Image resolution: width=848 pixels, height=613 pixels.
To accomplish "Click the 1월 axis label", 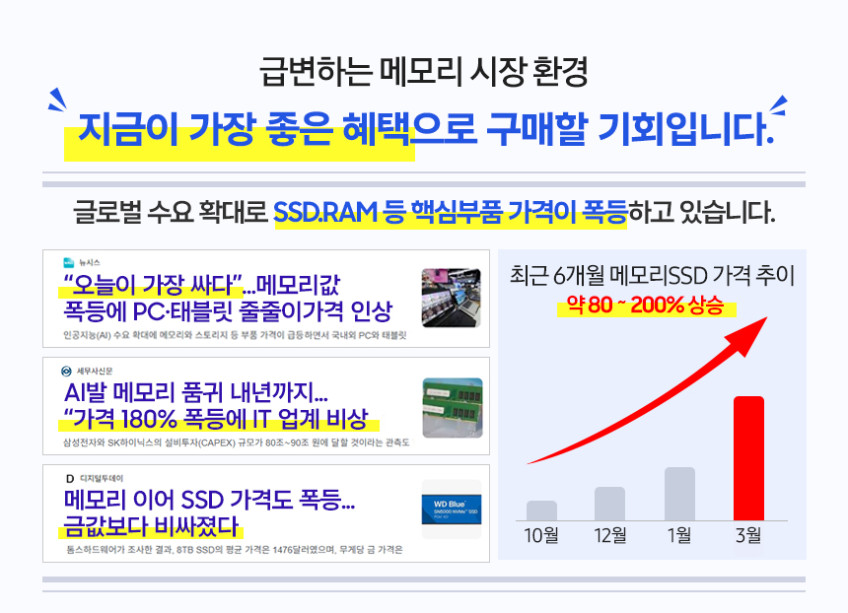I will click(679, 536).
